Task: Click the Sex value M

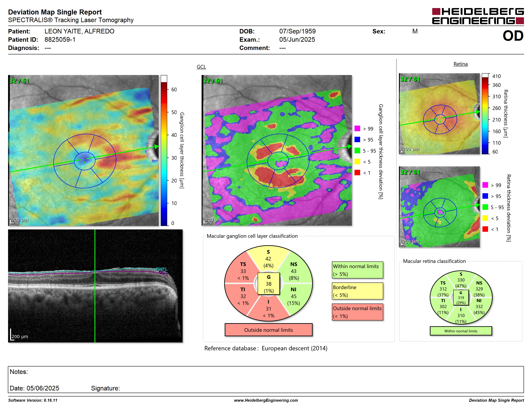Action: click(415, 31)
